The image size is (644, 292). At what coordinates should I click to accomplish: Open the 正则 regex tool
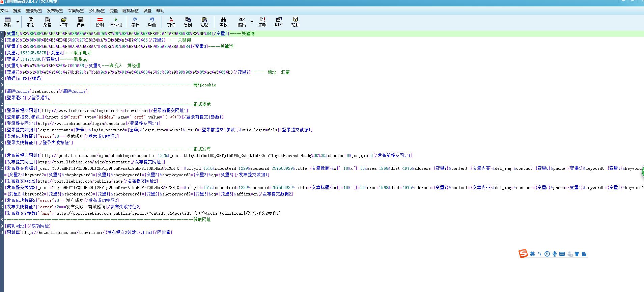tap(262, 22)
